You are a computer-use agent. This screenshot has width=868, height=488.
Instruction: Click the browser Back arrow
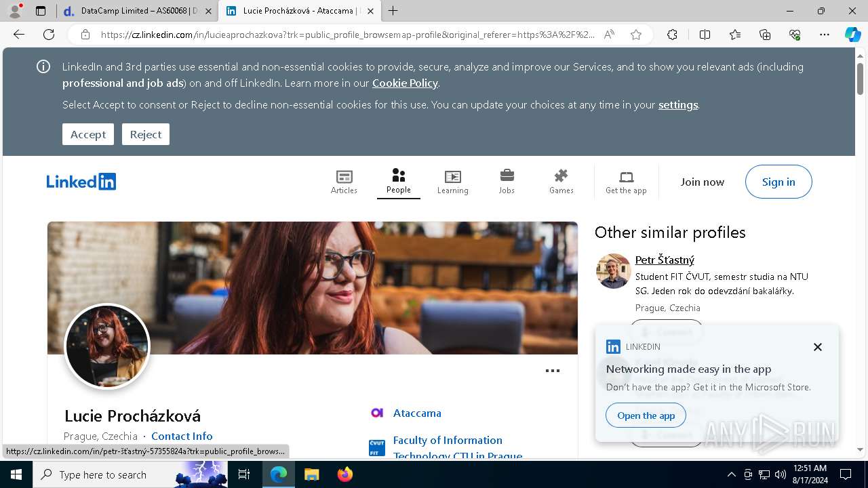(19, 35)
